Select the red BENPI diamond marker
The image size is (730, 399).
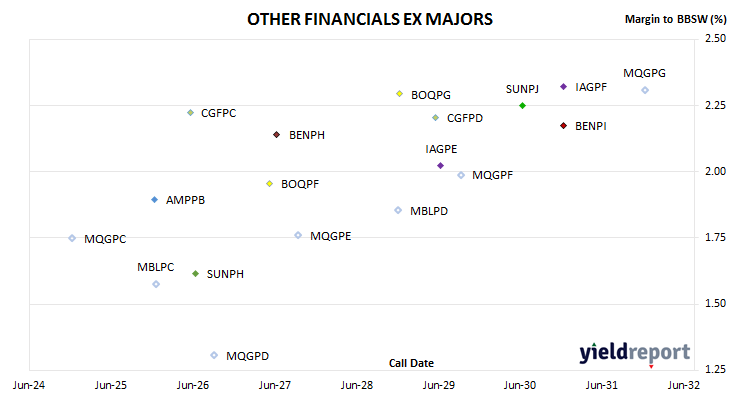[563, 126]
